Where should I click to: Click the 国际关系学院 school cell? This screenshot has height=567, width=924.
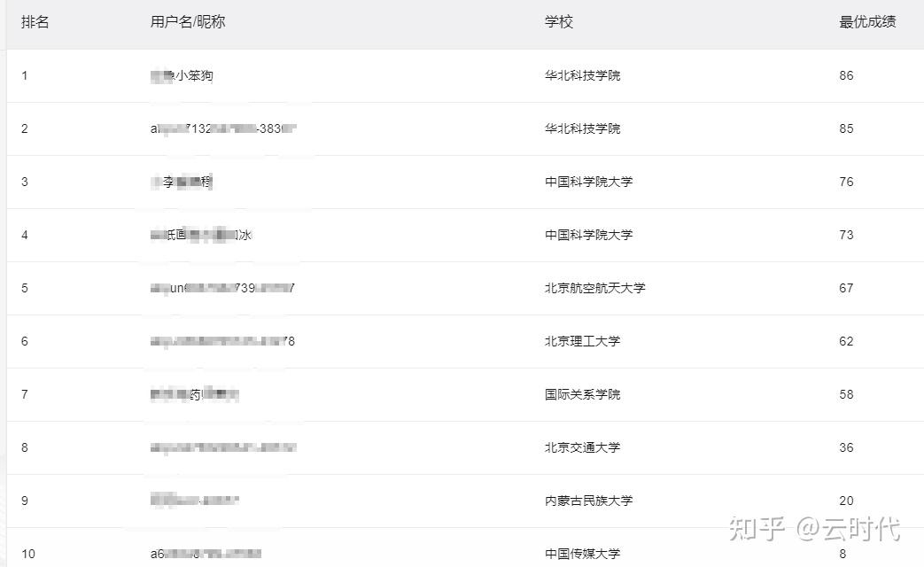[582, 395]
